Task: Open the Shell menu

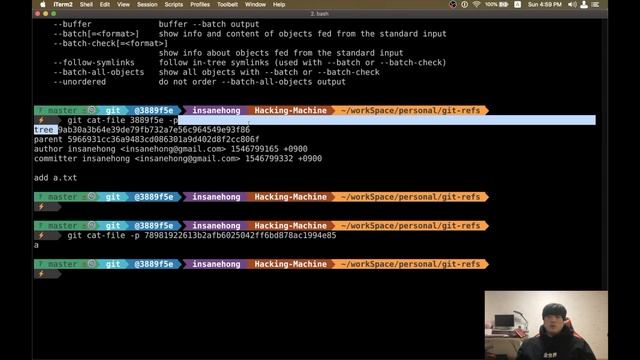Action: coord(86,4)
